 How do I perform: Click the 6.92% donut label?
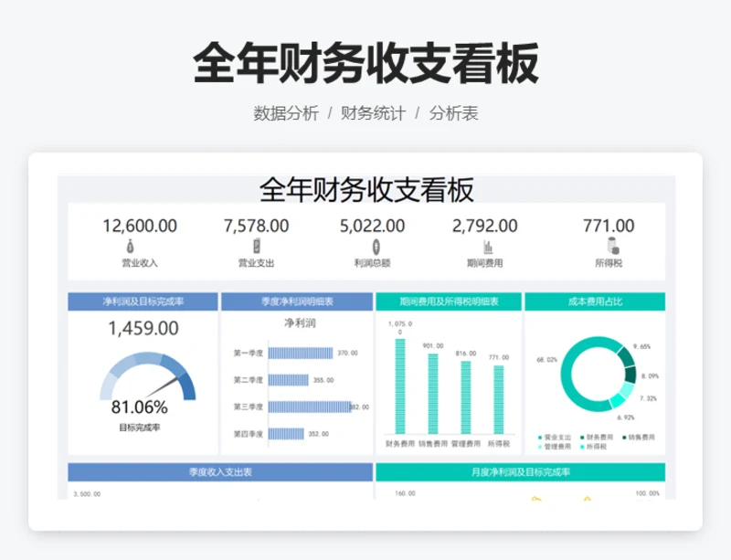pos(626,417)
